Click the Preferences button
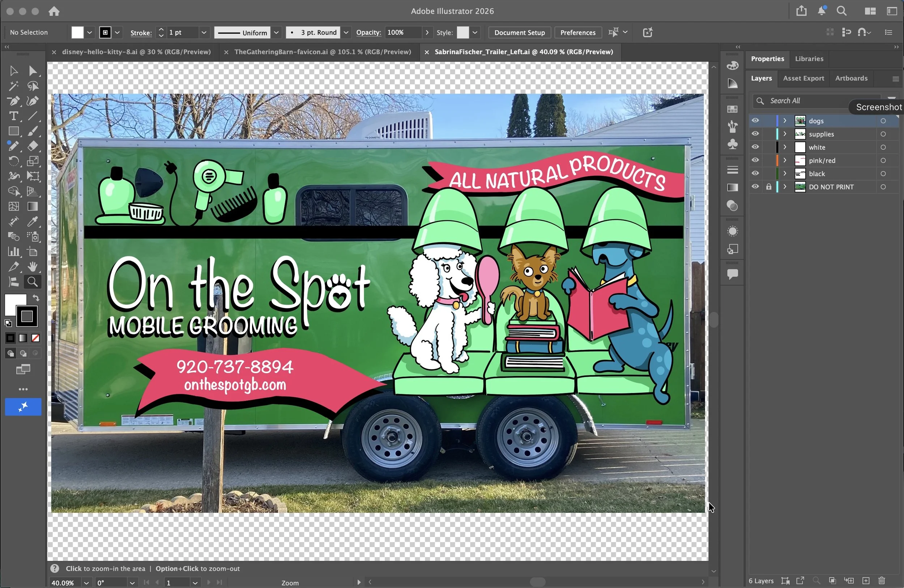This screenshot has width=904, height=588. pos(577,33)
